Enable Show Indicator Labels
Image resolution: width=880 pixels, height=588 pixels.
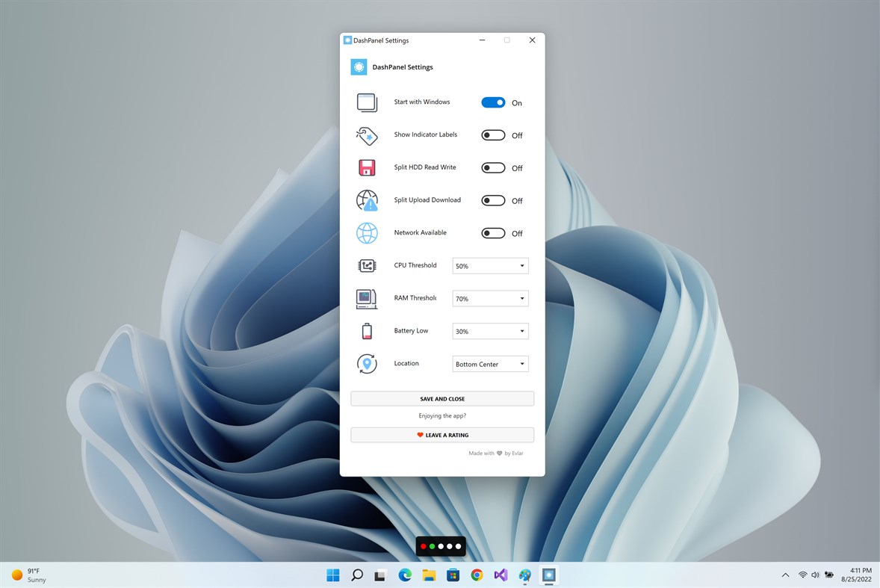(494, 135)
